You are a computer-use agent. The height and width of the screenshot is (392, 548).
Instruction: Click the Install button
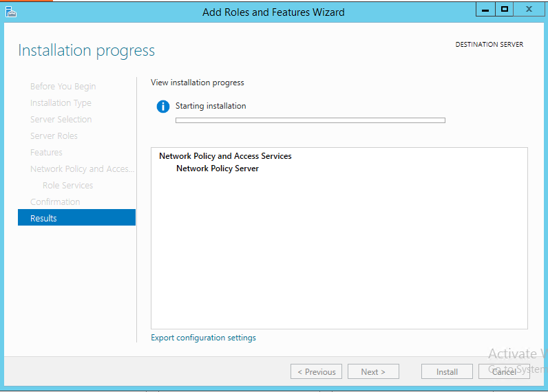point(447,371)
